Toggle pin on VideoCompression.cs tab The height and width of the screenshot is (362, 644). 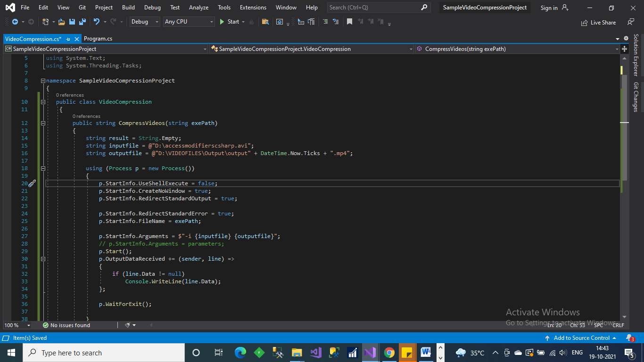(x=68, y=39)
